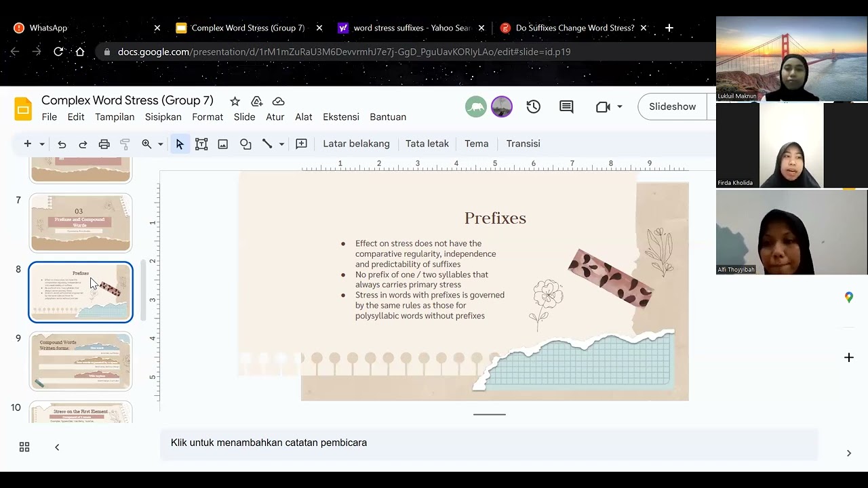This screenshot has height=488, width=868.
Task: Open the Sisipkan menu
Action: 163,117
